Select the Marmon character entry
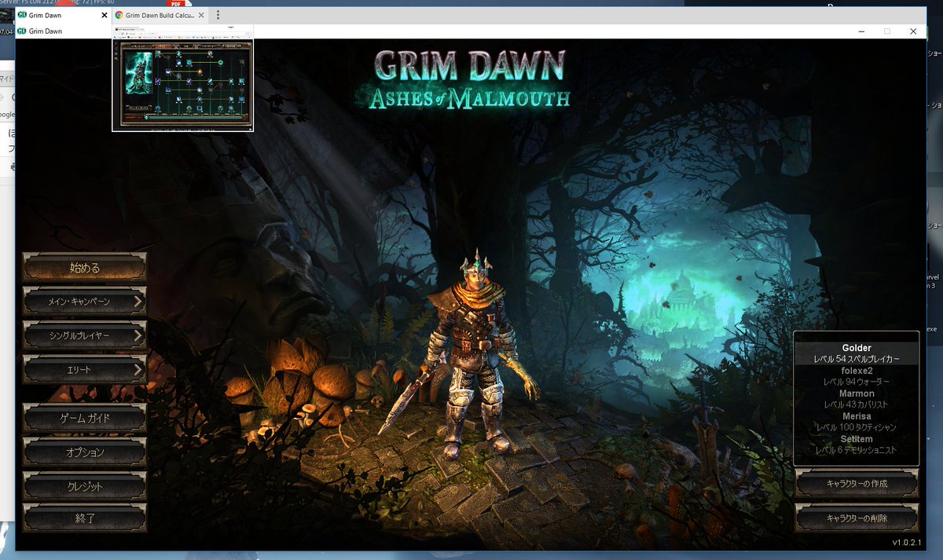Screen dimensions: 943x560 click(856, 399)
